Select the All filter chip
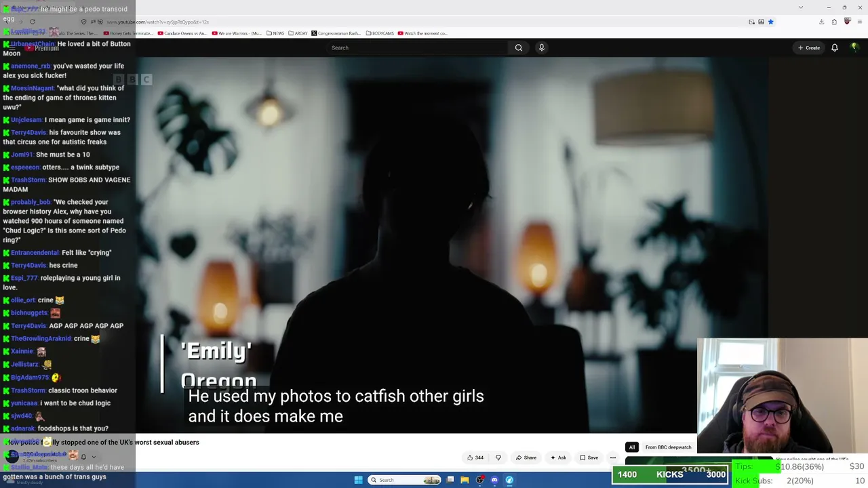Image resolution: width=868 pixels, height=488 pixels. point(632,447)
